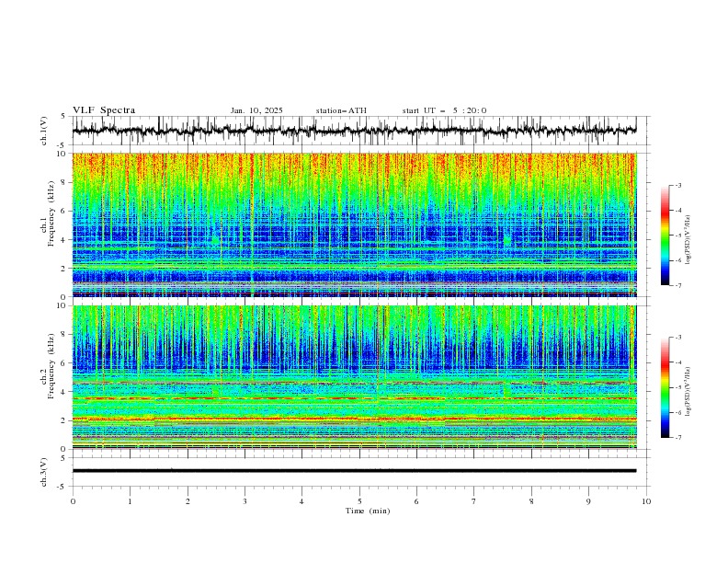Click the "10" tick on the Time axis
Screen dimensions: 728x563
[x=646, y=501]
